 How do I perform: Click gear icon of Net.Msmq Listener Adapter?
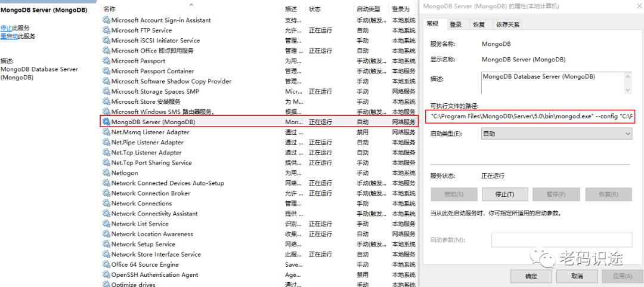[x=106, y=132]
